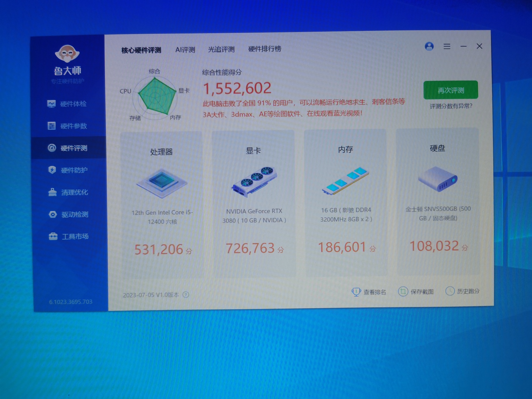
Task: Open the 硬件排行榜 tab
Action: tap(265, 49)
